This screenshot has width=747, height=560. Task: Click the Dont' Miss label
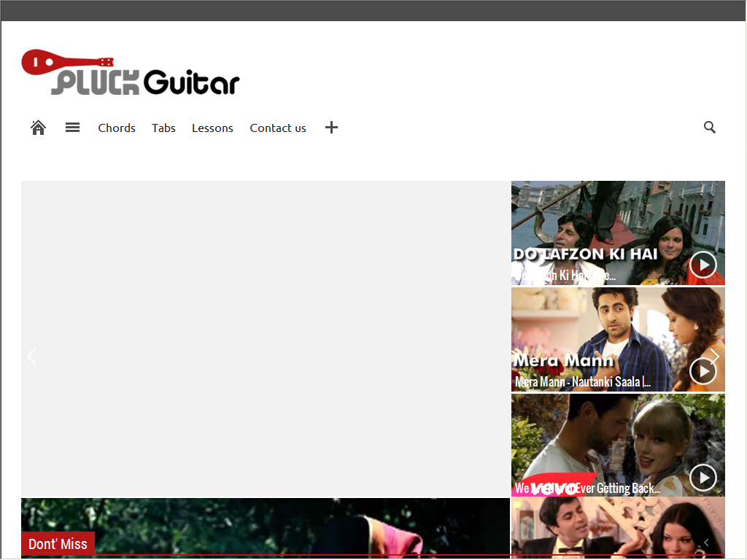pyautogui.click(x=58, y=544)
